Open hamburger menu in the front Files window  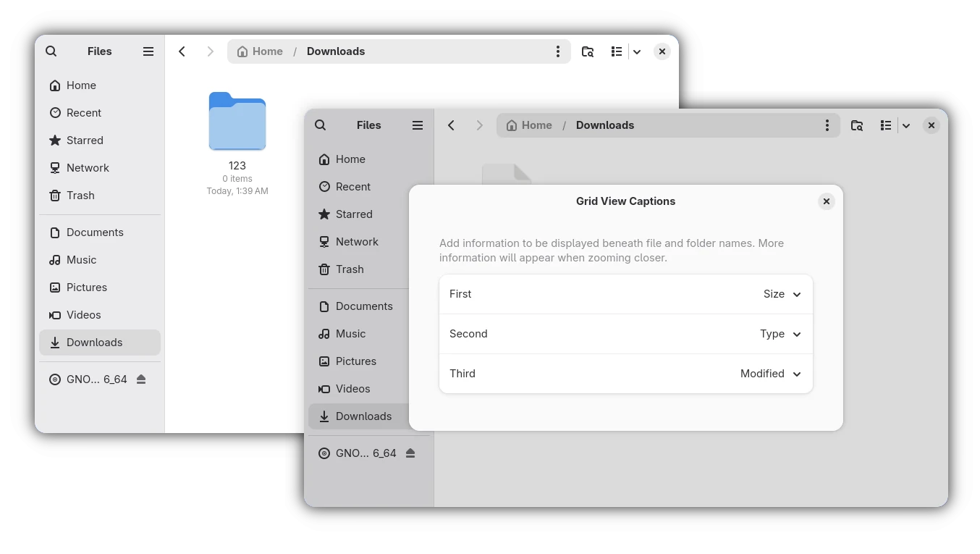tap(418, 125)
